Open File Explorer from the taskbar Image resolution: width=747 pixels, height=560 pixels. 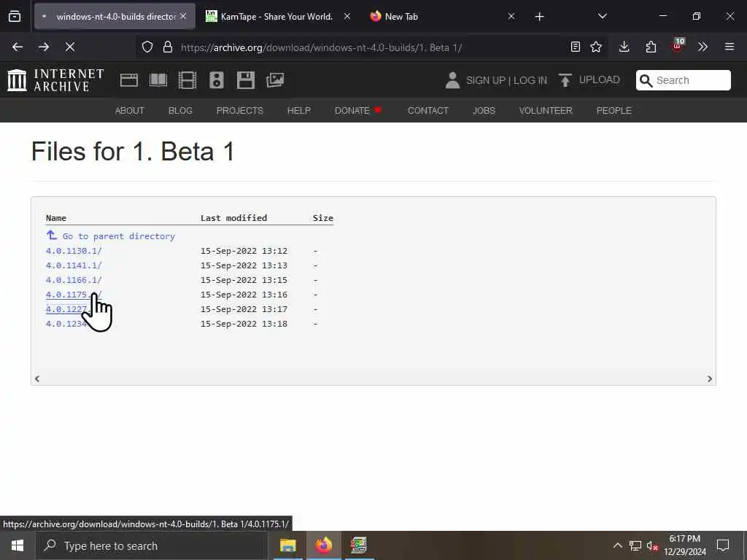287,545
